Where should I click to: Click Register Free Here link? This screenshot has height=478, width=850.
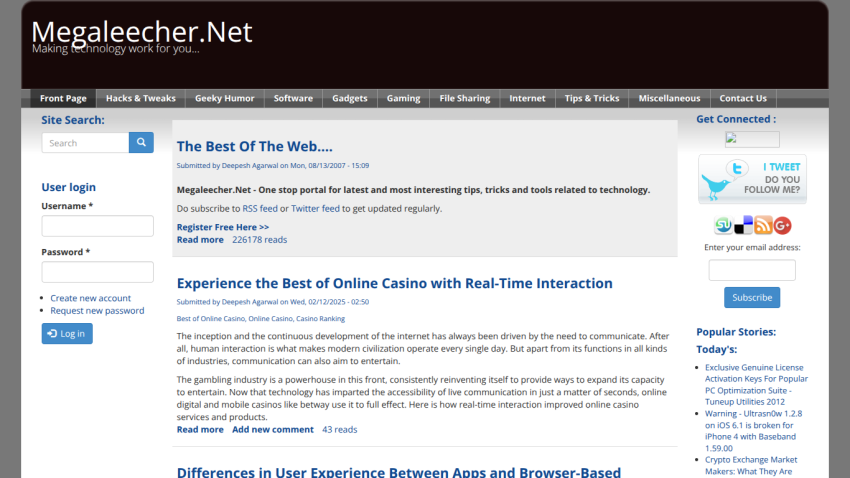click(x=223, y=227)
